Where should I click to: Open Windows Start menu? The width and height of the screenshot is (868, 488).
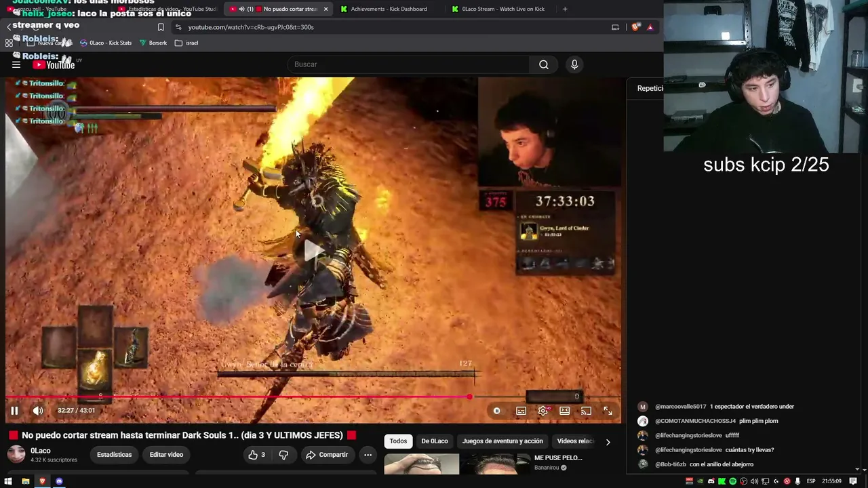(9, 481)
